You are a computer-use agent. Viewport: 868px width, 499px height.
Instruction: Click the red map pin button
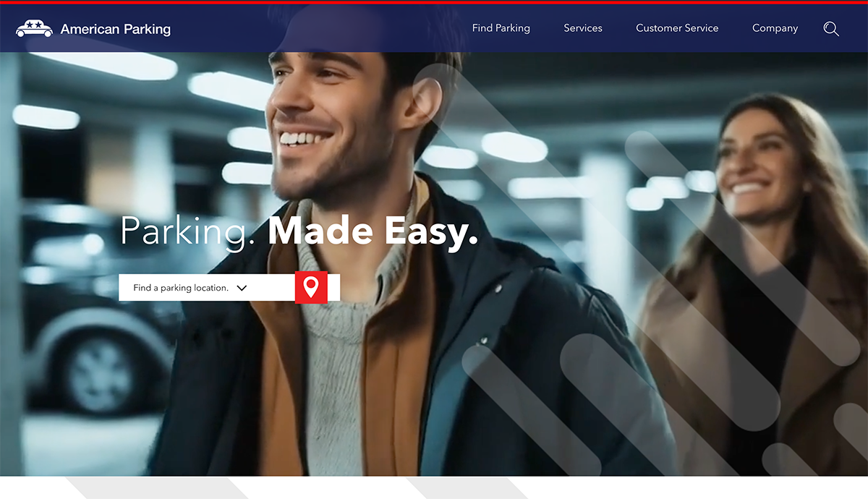coord(311,287)
